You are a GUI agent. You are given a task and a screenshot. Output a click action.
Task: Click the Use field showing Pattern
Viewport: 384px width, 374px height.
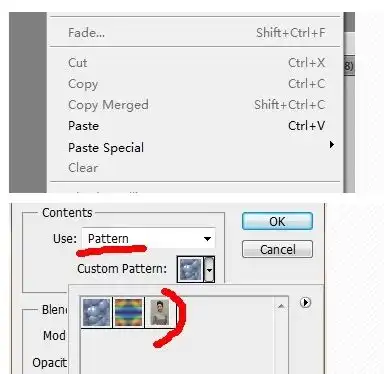pyautogui.click(x=148, y=238)
